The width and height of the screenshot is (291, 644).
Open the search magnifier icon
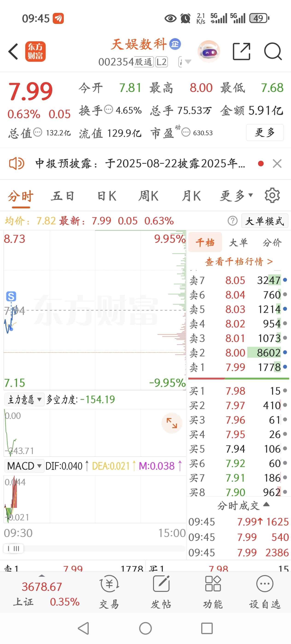273,52
